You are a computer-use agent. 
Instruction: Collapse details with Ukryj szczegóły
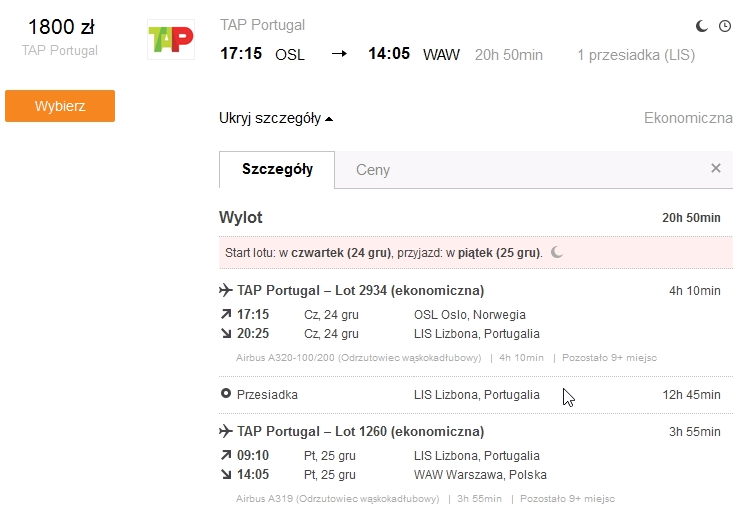pos(276,118)
